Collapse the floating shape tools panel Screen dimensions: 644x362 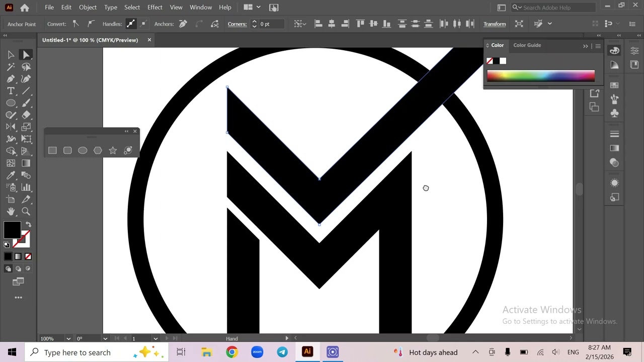[x=126, y=131]
